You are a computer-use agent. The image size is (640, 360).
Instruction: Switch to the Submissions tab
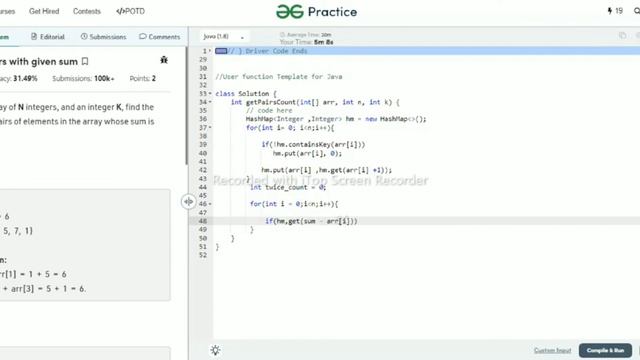click(103, 37)
